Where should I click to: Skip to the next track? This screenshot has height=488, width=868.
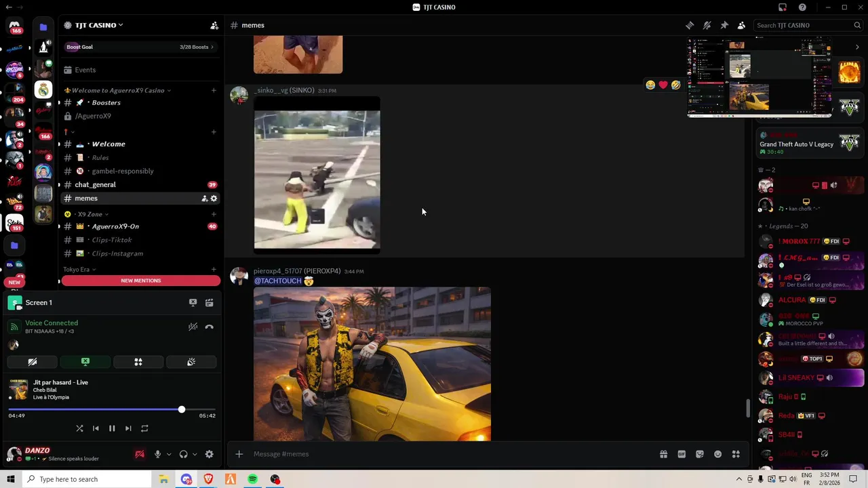click(128, 428)
